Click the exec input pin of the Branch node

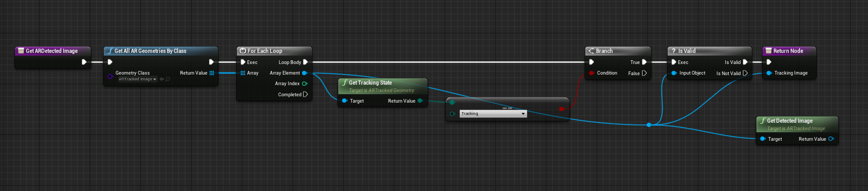click(x=591, y=62)
